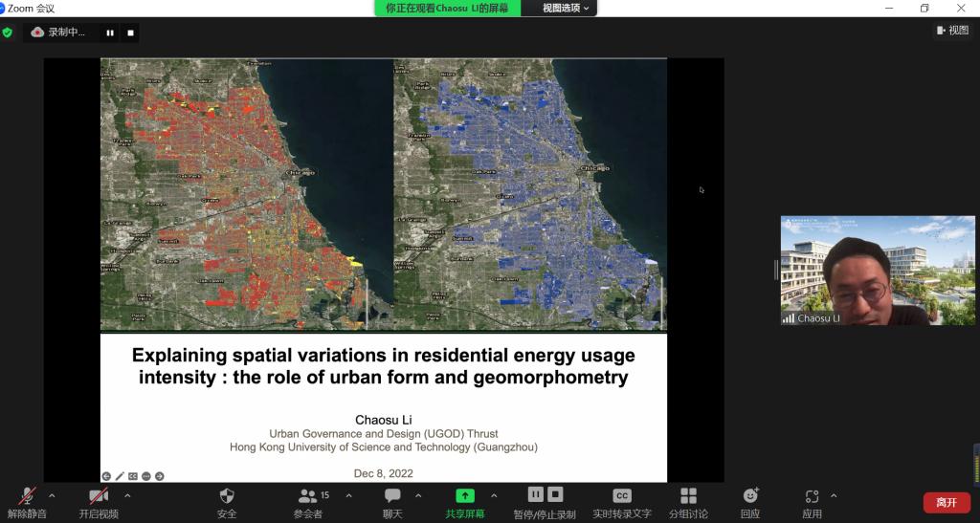Open the View (视图) layout menu
980x523 pixels.
(x=953, y=31)
